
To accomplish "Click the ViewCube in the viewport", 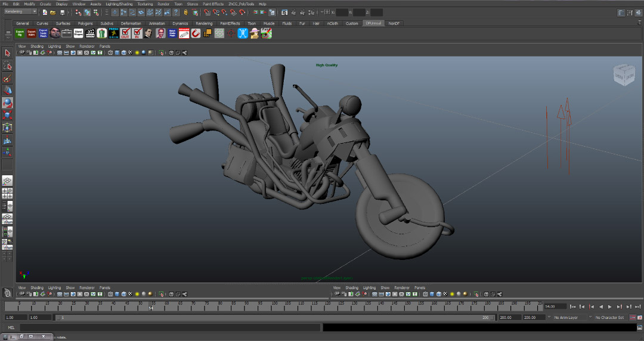I will click(x=624, y=76).
